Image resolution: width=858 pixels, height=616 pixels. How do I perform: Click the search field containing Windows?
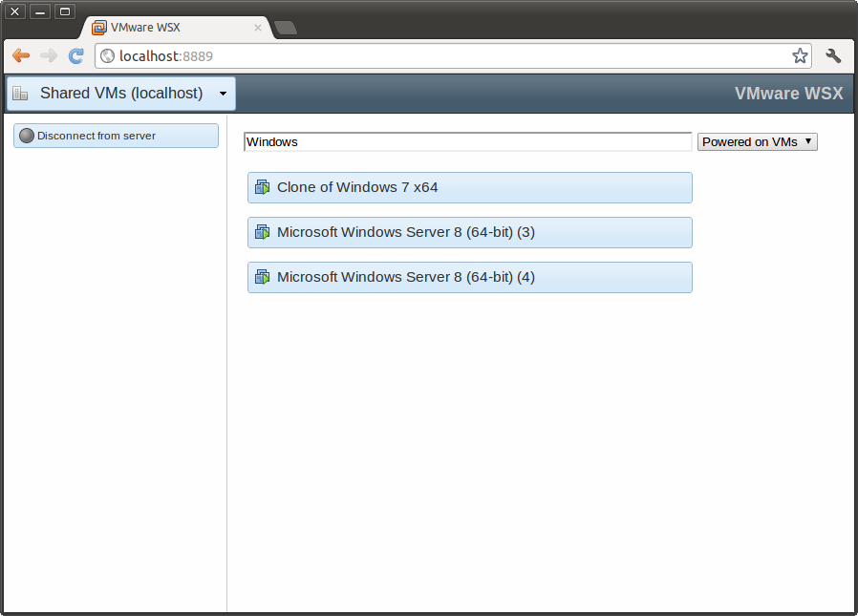(468, 141)
